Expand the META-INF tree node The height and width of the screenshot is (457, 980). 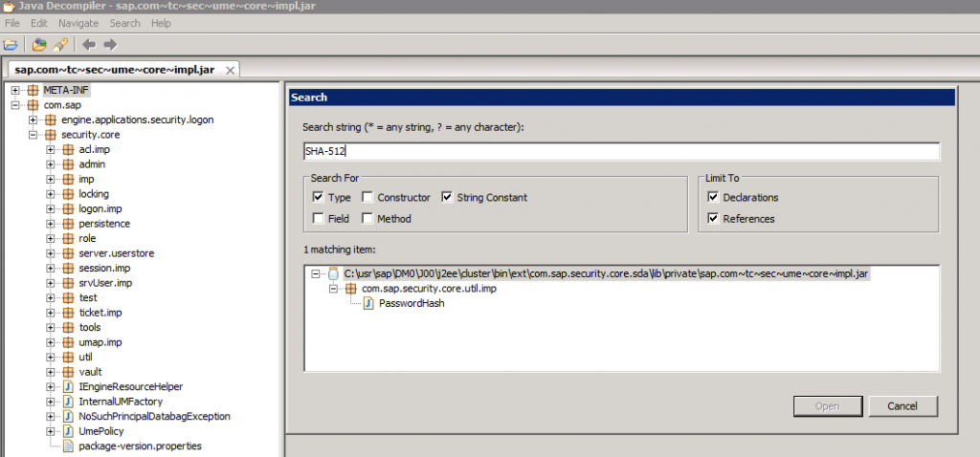click(x=15, y=91)
